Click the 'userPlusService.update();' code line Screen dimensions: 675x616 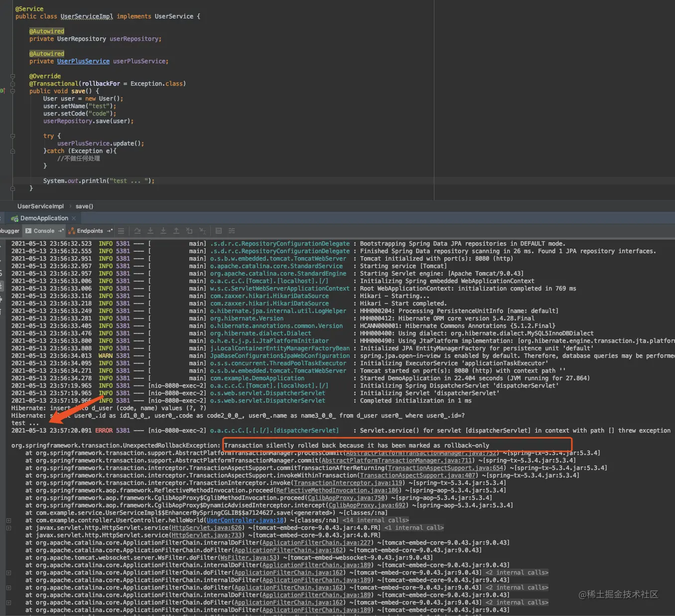point(101,144)
